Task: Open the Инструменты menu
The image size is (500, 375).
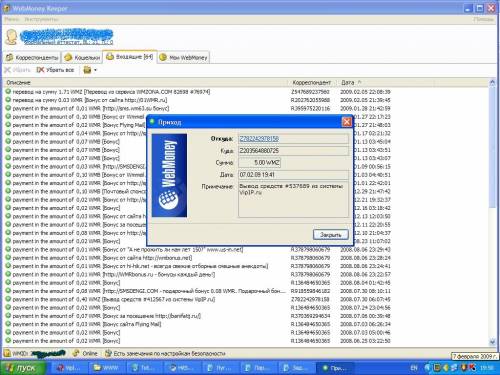Action: 41,19
